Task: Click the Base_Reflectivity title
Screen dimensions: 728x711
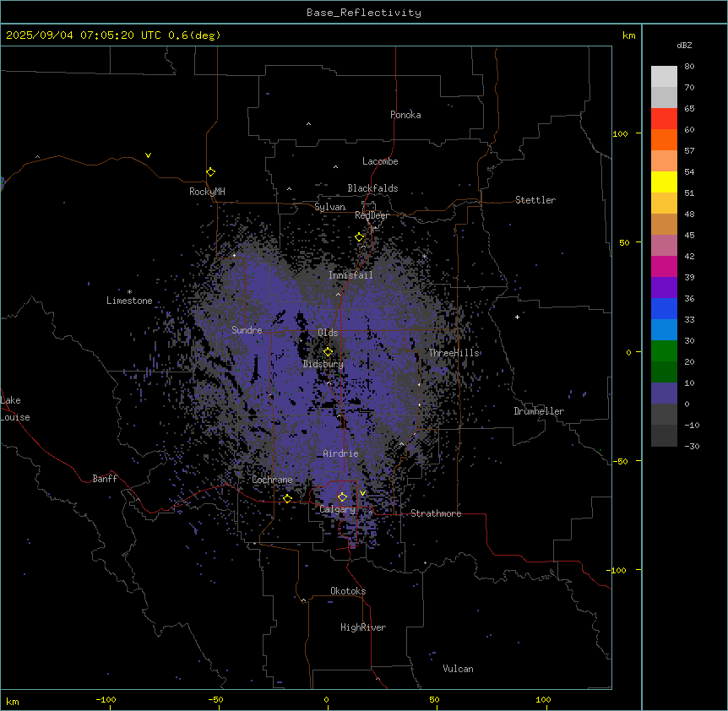Action: (364, 13)
